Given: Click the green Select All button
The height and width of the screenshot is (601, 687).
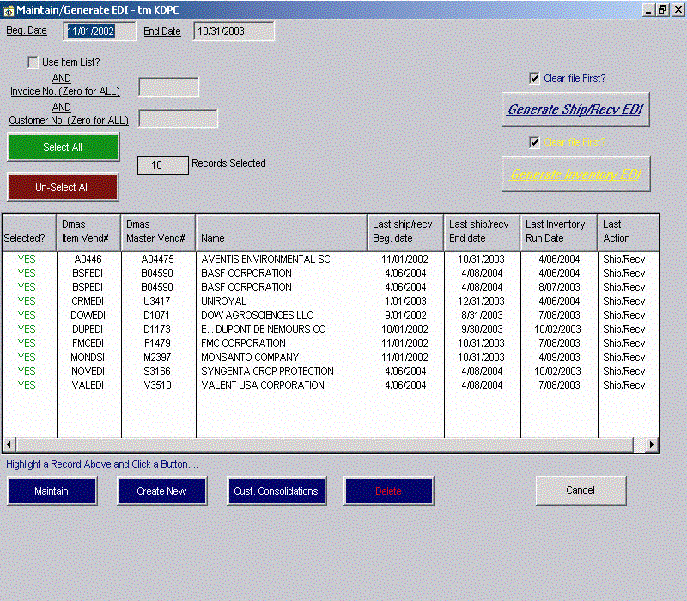Looking at the screenshot, I should (63, 147).
